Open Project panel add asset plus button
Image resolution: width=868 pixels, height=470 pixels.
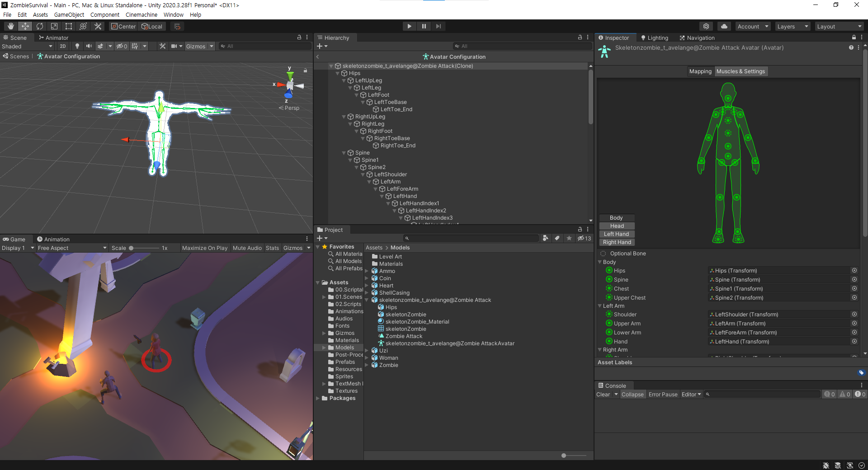[322, 238]
